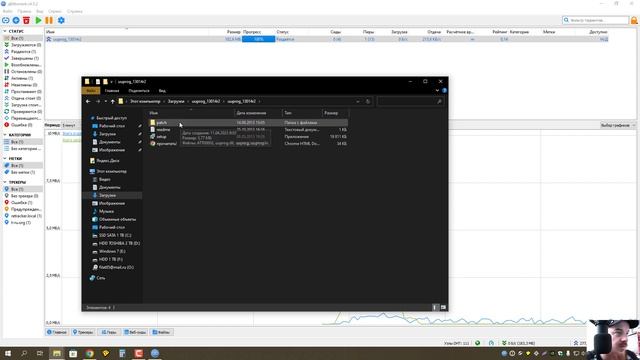The image size is (640, 360).
Task: Select retracker.local tracker filter
Action: click(23, 216)
